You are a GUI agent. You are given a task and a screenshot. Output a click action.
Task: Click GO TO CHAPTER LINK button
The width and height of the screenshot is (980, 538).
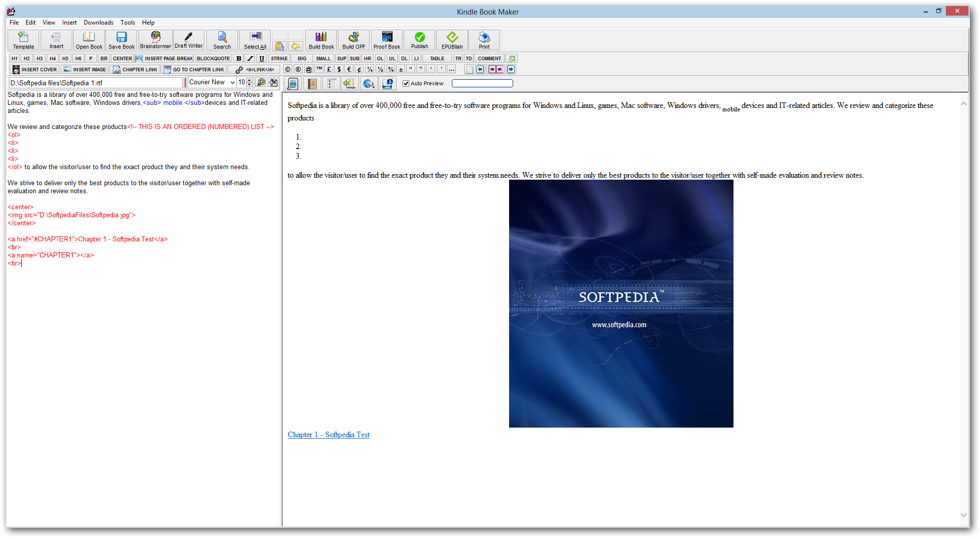coord(194,69)
